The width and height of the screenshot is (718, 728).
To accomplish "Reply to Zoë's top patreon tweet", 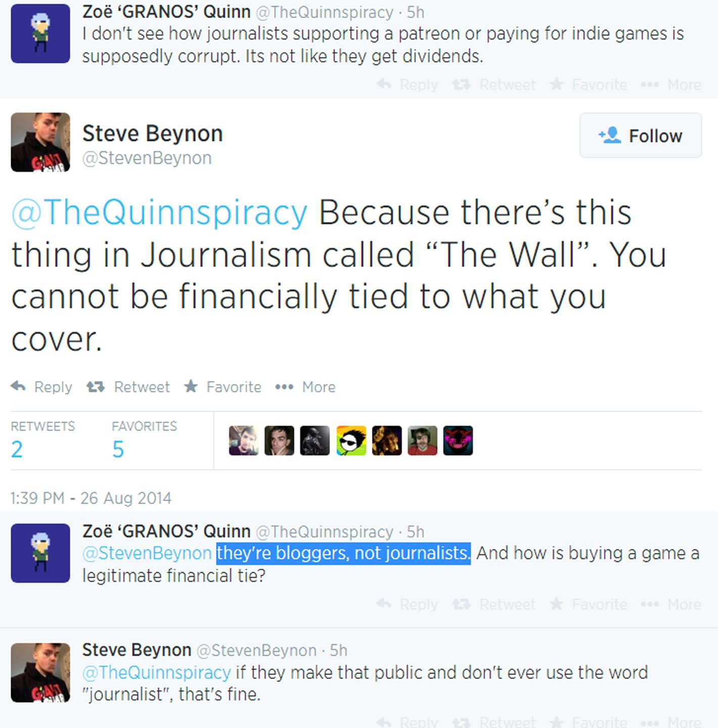I will click(407, 84).
